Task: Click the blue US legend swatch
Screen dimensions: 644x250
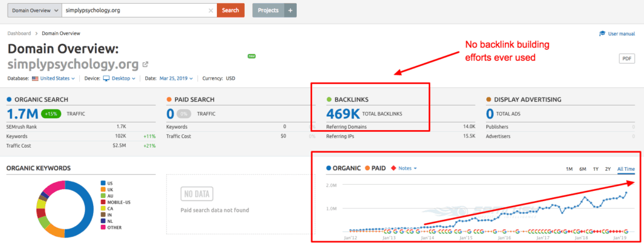Action: (x=103, y=183)
